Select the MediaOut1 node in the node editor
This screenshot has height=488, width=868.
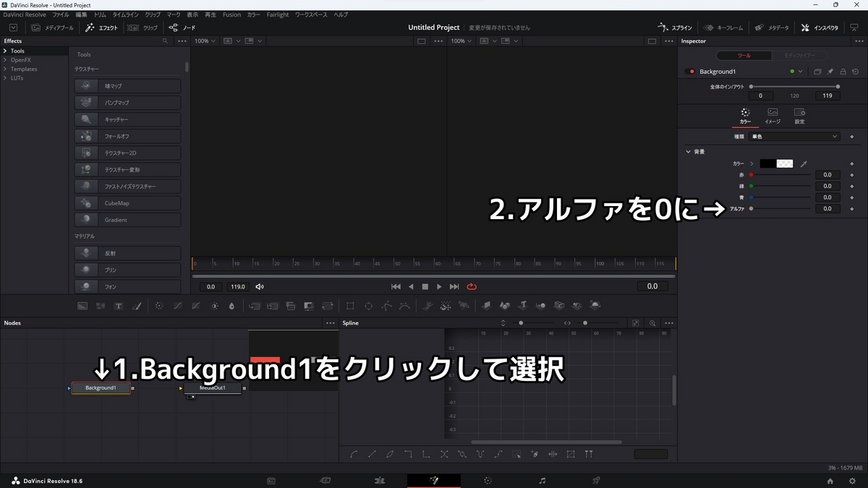(213, 388)
